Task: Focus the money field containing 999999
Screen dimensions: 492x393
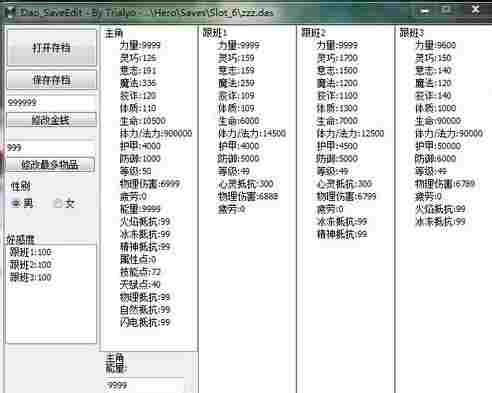Action: coord(52,102)
